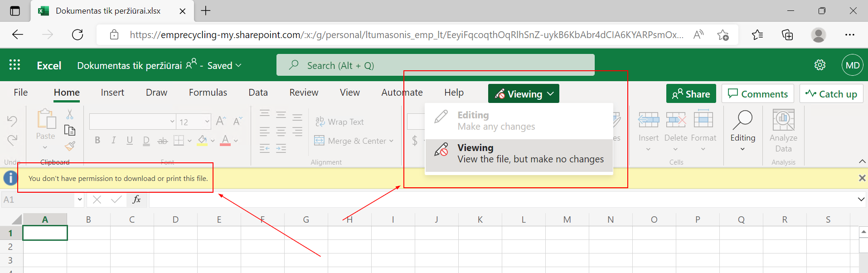The width and height of the screenshot is (868, 273).
Task: Click the Undo arrow icon
Action: tap(12, 121)
